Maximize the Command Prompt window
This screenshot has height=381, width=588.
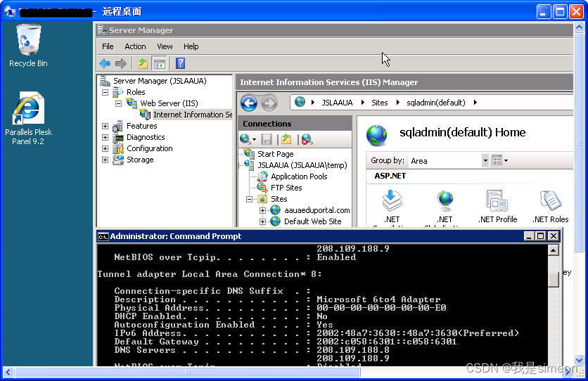(541, 236)
